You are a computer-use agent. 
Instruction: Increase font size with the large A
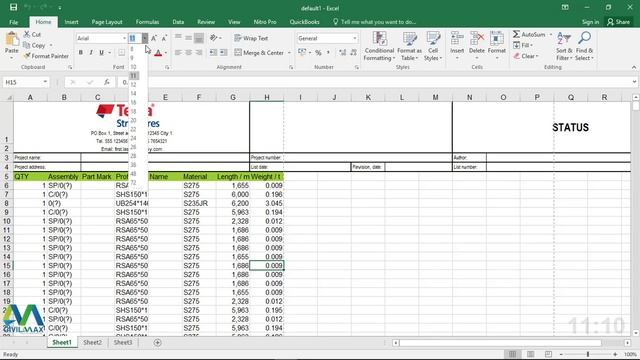coord(154,38)
